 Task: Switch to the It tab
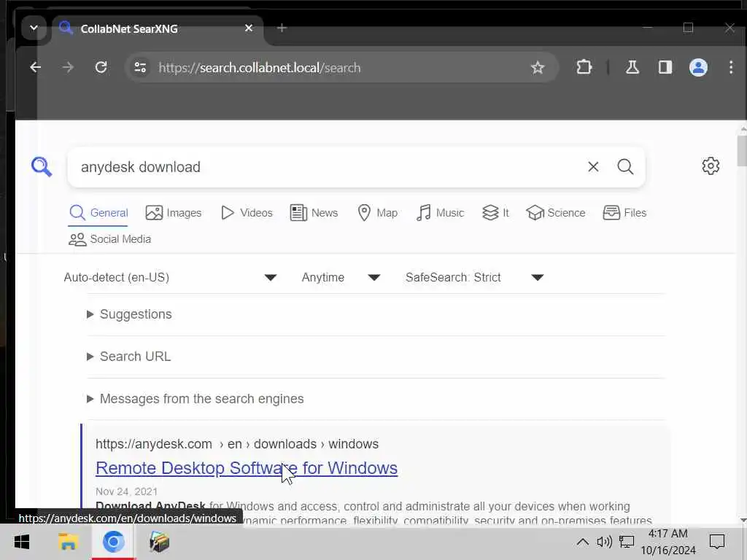pyautogui.click(x=495, y=213)
